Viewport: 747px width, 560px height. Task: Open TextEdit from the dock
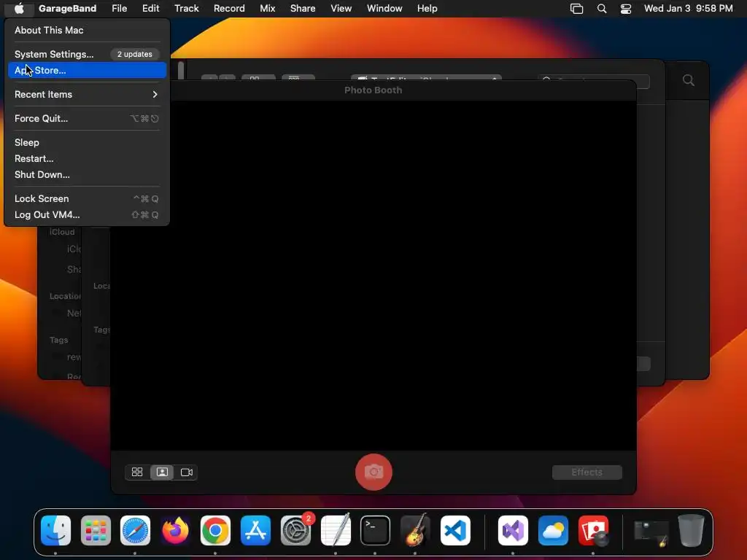click(336, 530)
